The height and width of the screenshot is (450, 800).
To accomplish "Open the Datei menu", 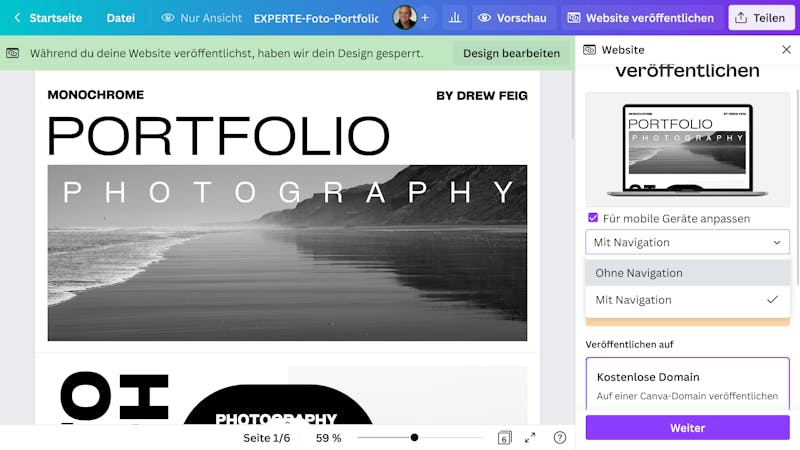I will [x=120, y=18].
